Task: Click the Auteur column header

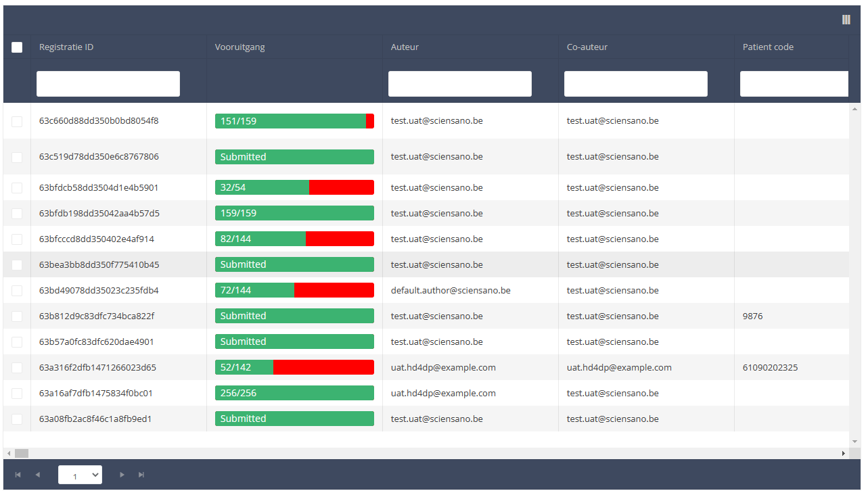Action: point(405,47)
